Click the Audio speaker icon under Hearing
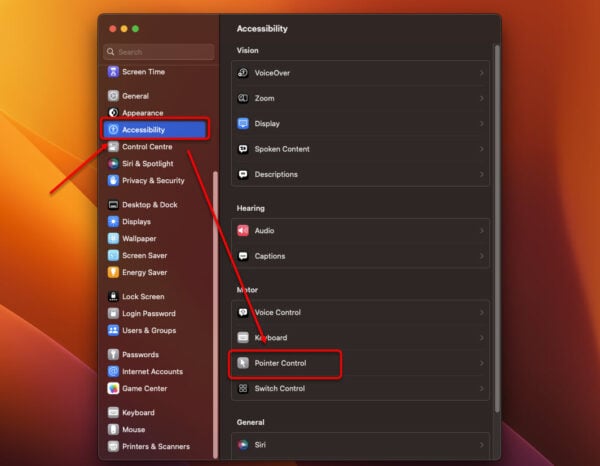Image resolution: width=600 pixels, height=466 pixels. [x=243, y=230]
